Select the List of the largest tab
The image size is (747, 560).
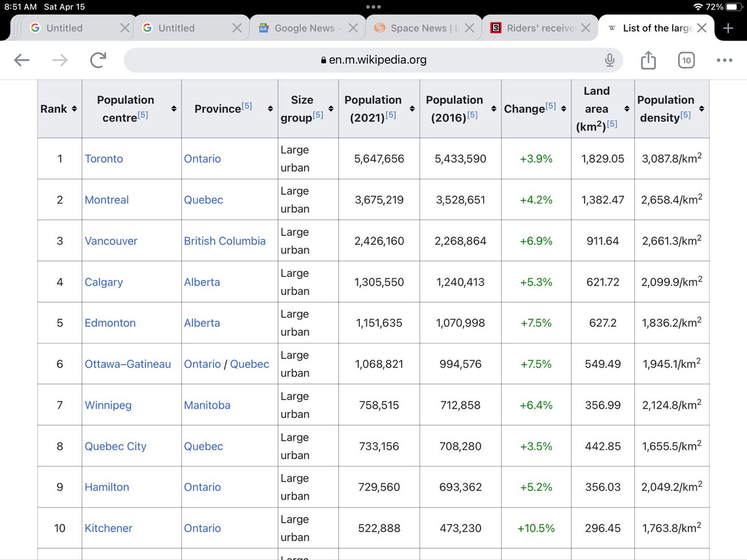(657, 28)
